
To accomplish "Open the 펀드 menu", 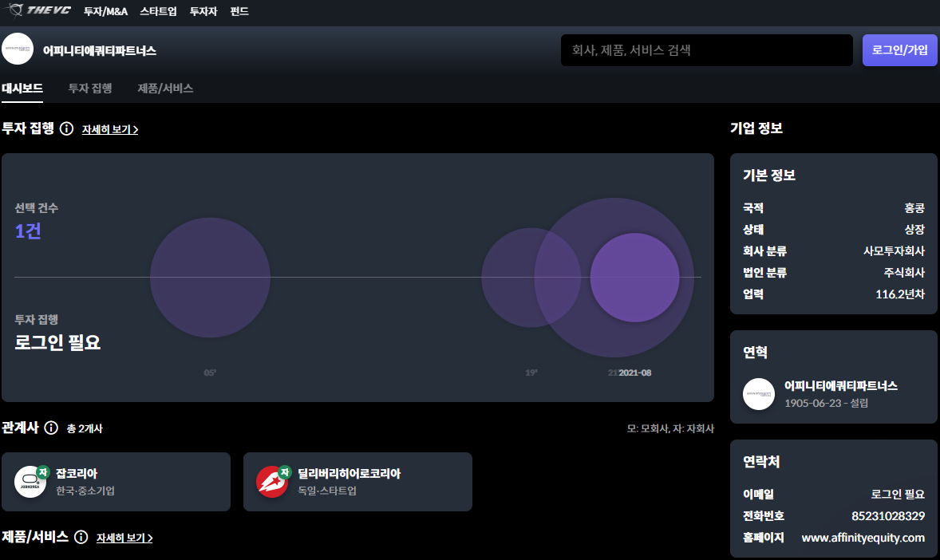I will tap(239, 11).
